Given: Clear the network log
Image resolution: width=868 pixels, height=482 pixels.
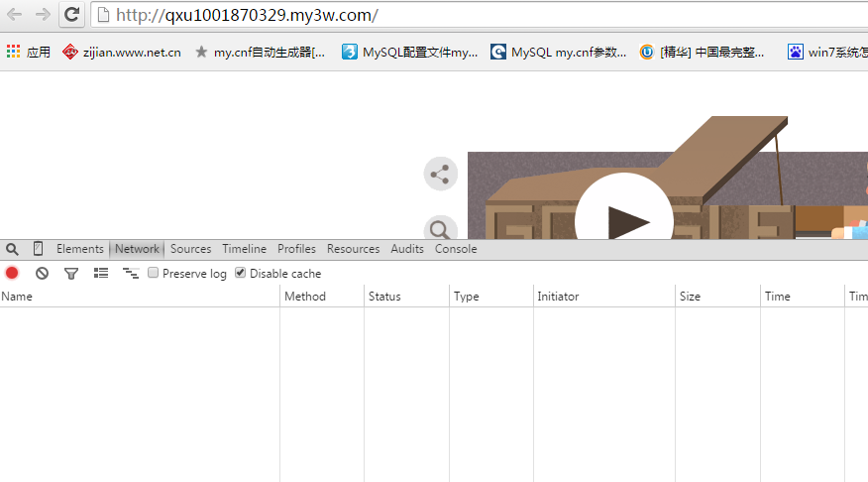Looking at the screenshot, I should click(42, 273).
